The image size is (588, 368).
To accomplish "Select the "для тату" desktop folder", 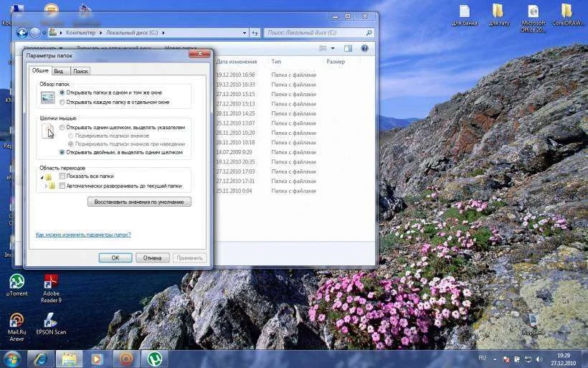I will [499, 15].
